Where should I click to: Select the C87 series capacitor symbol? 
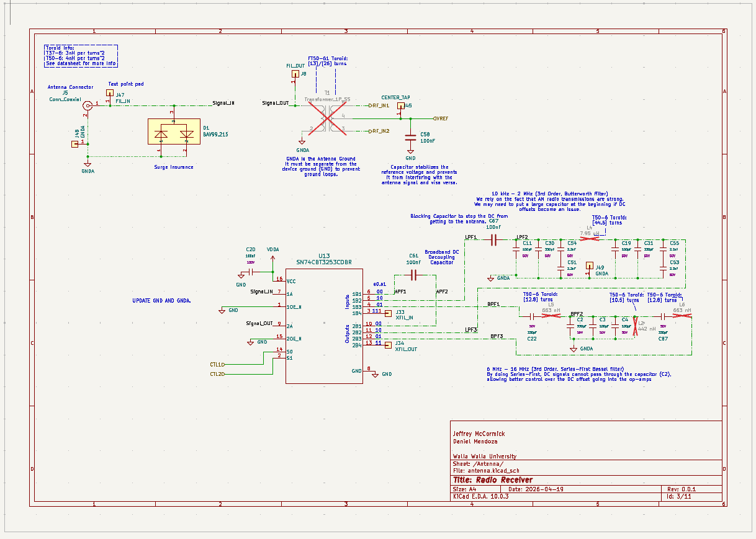pyautogui.click(x=662, y=316)
